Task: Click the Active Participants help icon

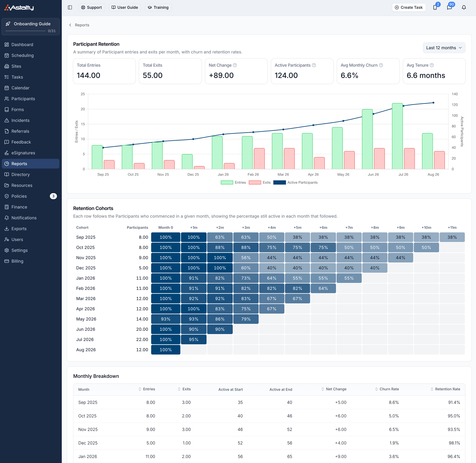Action: click(x=314, y=65)
